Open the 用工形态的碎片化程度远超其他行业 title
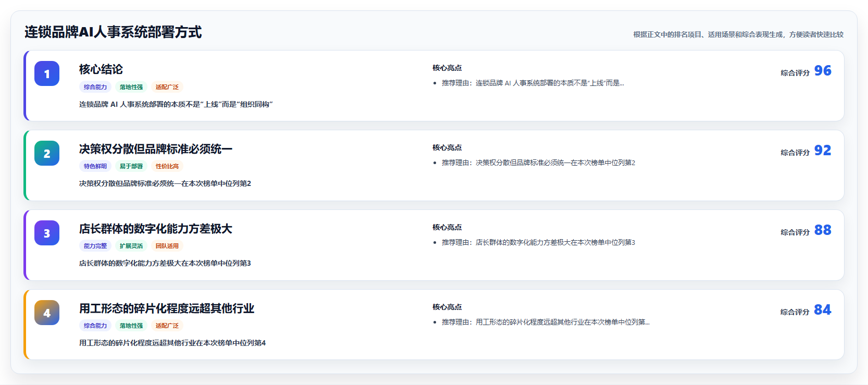The height and width of the screenshot is (385, 868). [167, 308]
